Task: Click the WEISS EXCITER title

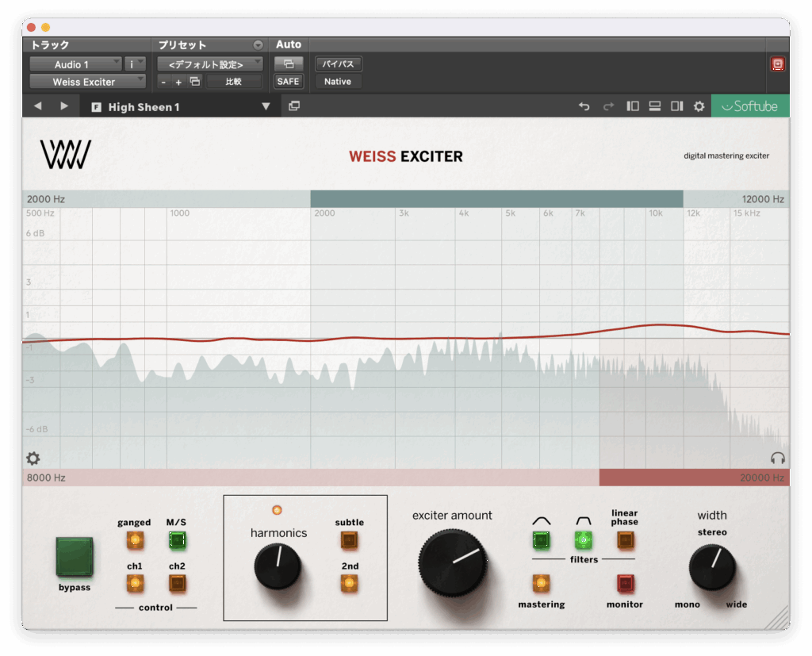Action: tap(405, 156)
